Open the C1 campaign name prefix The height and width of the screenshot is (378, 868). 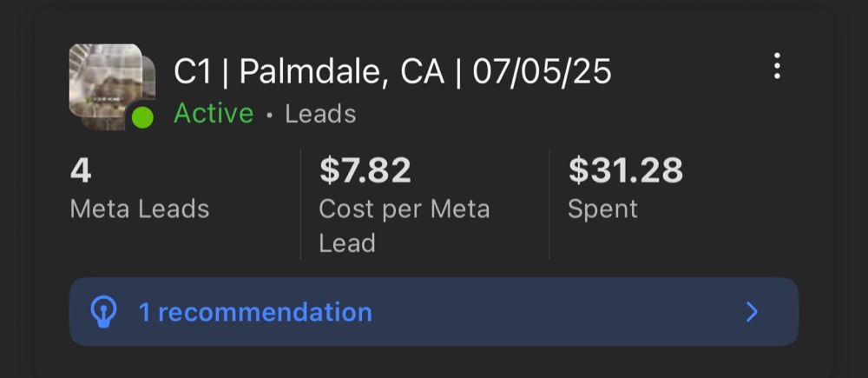pos(193,72)
